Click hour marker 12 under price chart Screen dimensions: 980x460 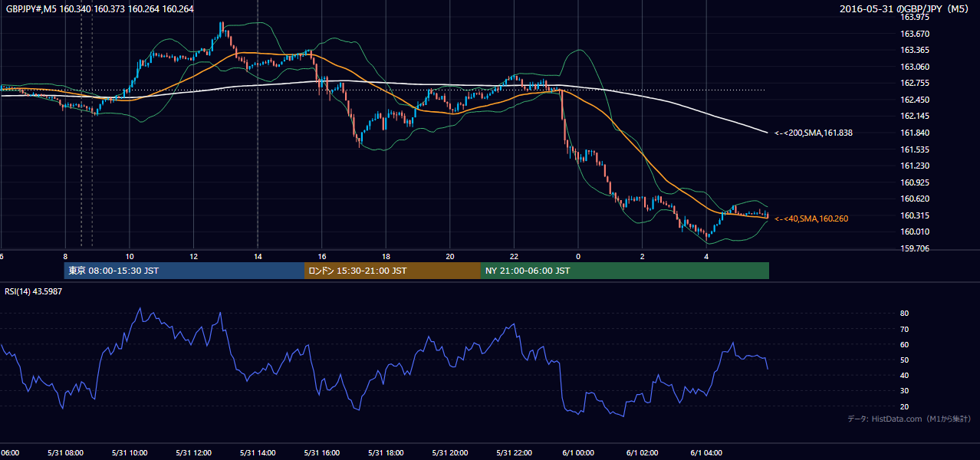point(193,257)
